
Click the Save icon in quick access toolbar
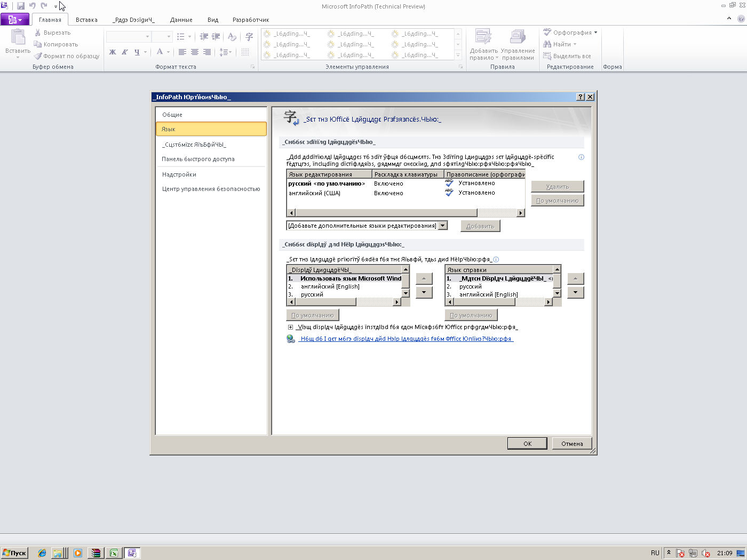(21, 6)
